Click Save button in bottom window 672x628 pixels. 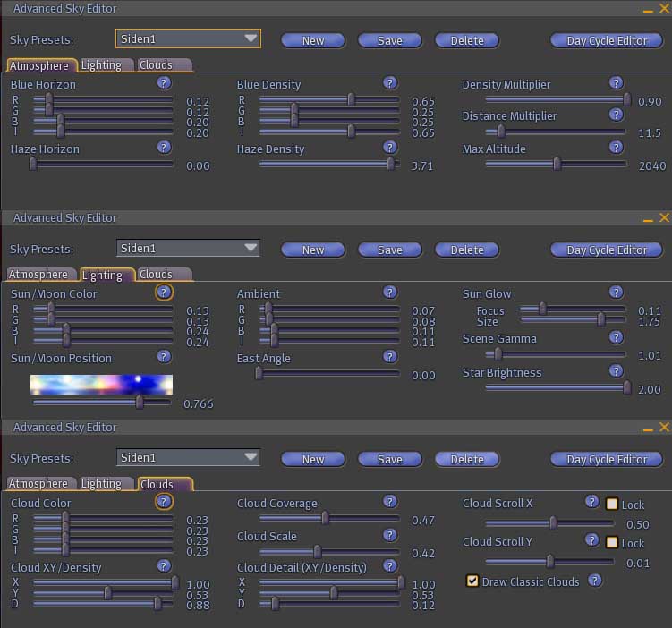click(389, 459)
